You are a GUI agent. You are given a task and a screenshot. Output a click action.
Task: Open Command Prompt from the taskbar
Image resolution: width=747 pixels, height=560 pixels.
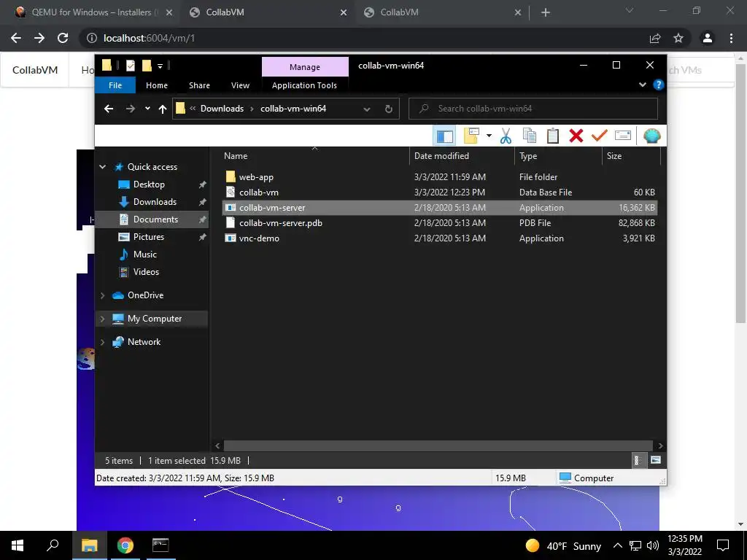[160, 545]
